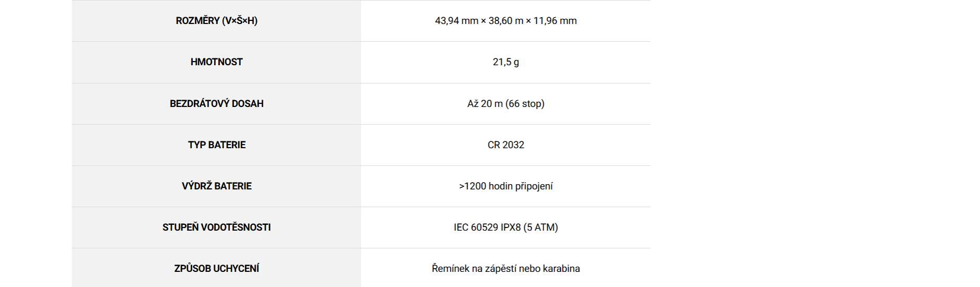
Task: Select the 11,96 mm depth value
Action: click(x=555, y=21)
